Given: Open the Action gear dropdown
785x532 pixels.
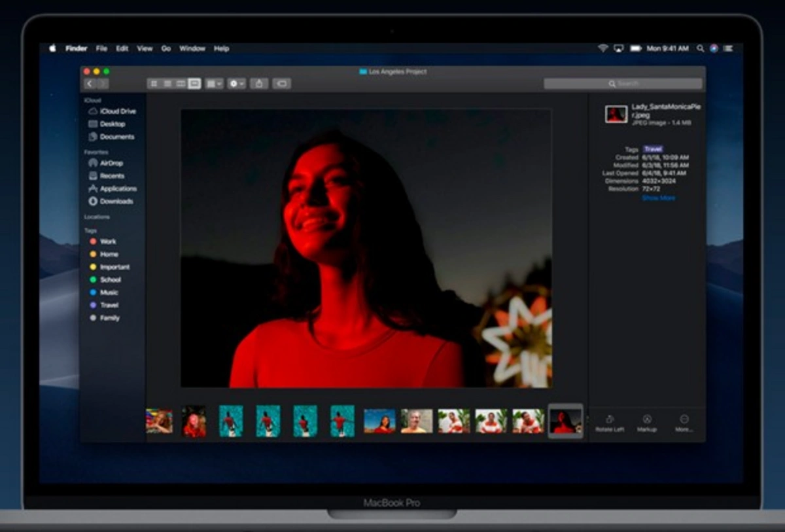Looking at the screenshot, I should [x=237, y=84].
